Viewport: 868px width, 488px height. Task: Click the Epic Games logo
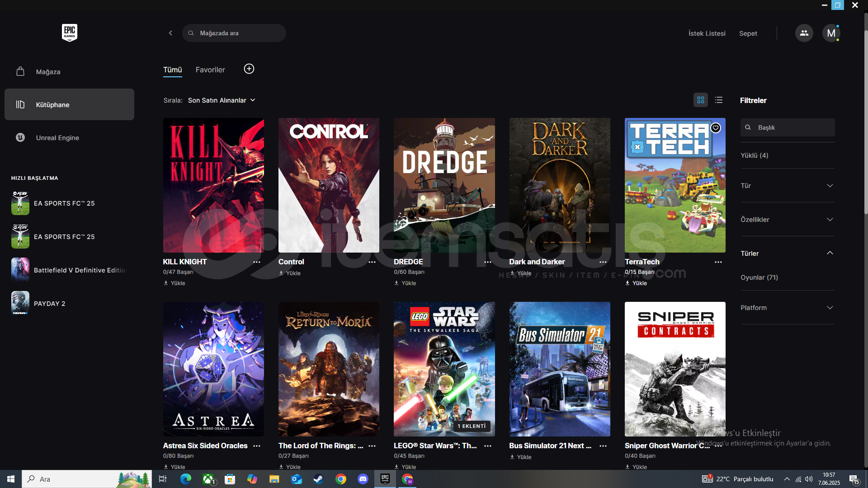tap(70, 33)
